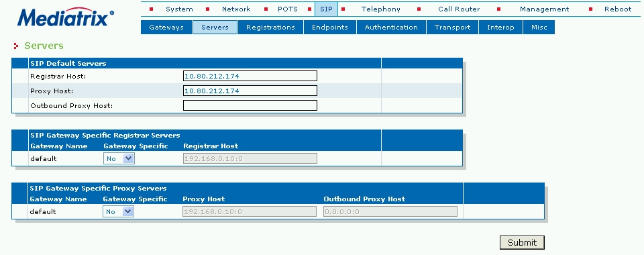Image resolution: width=644 pixels, height=255 pixels.
Task: Click the disabled 192.168.0.10:0 gateway Proxy Host field
Action: pyautogui.click(x=250, y=211)
